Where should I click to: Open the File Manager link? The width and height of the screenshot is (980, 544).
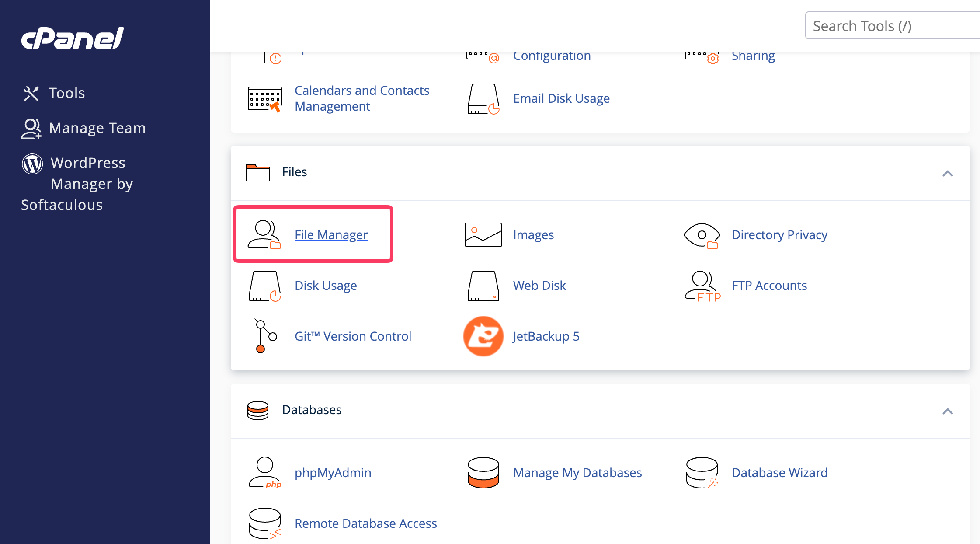pyautogui.click(x=331, y=235)
